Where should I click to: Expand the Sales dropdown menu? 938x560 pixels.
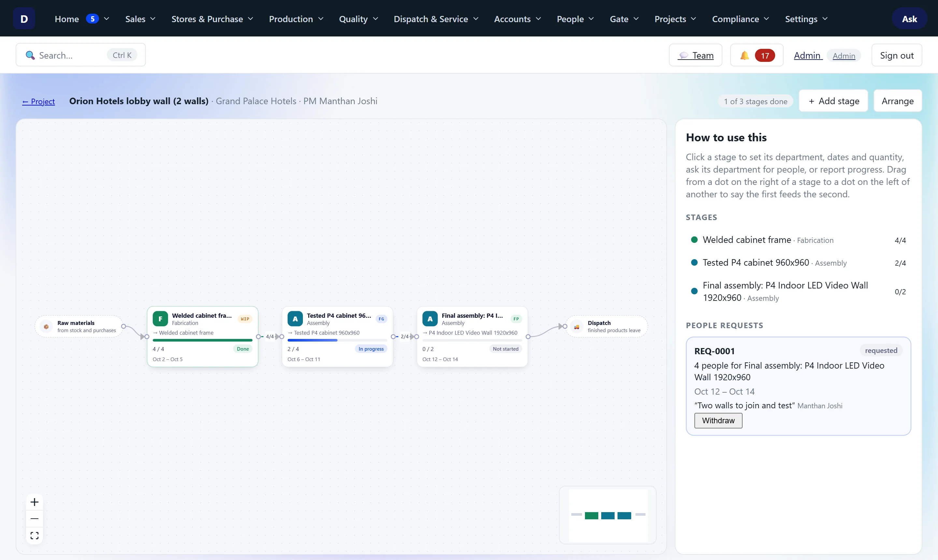click(140, 19)
